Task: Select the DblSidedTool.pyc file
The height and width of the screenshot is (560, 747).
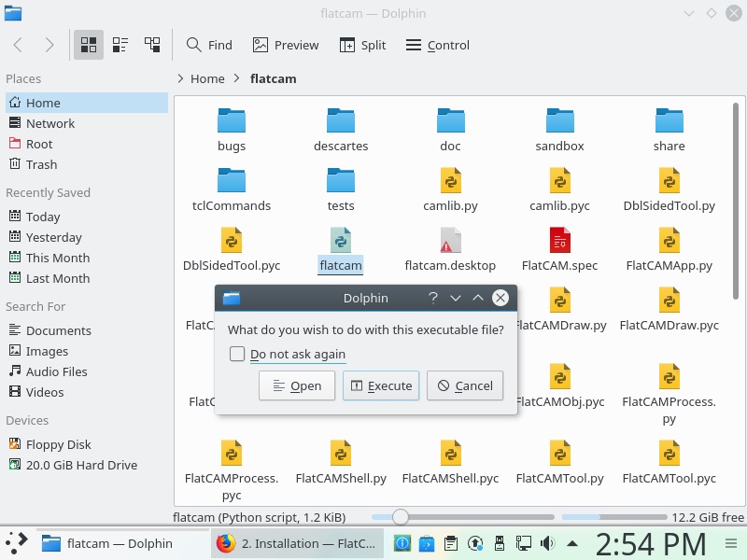Action: pyautogui.click(x=232, y=249)
